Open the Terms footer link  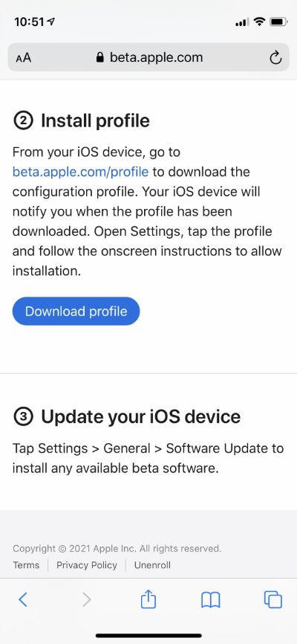[26, 565]
